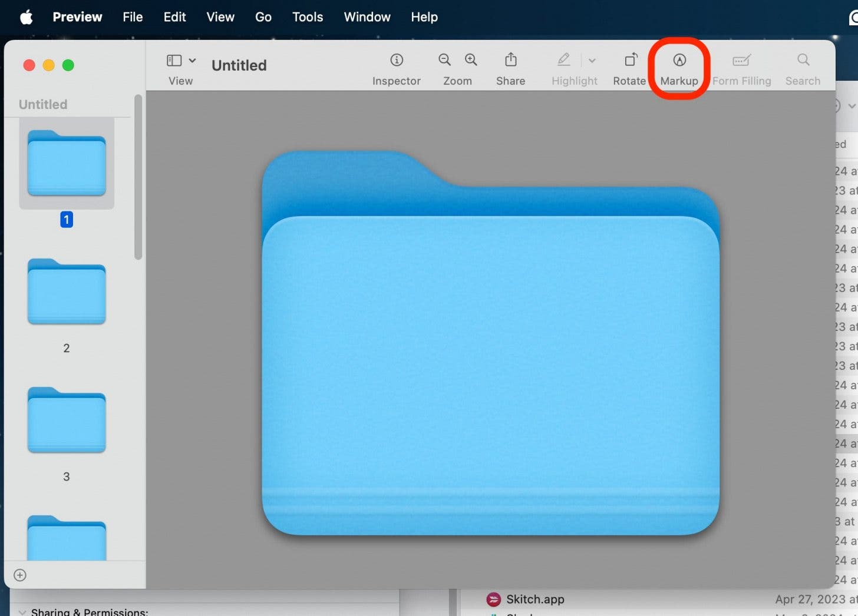The height and width of the screenshot is (616, 858).
Task: Select page 3 thumbnail in the sidebar
Action: click(66, 420)
